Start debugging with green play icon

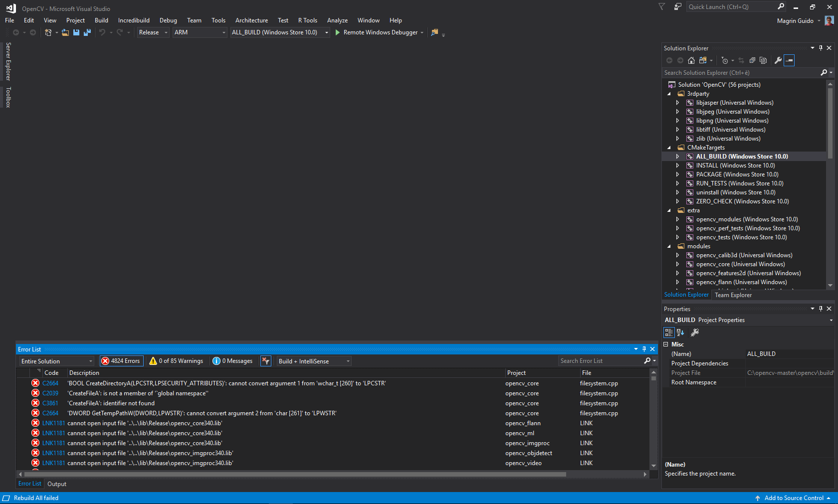pos(338,32)
